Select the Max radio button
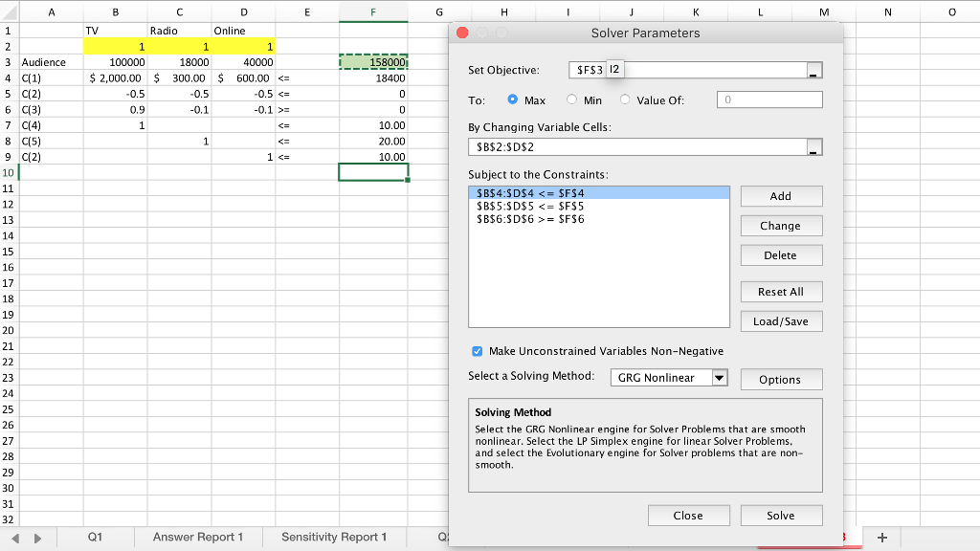980x551 pixels. (x=513, y=100)
